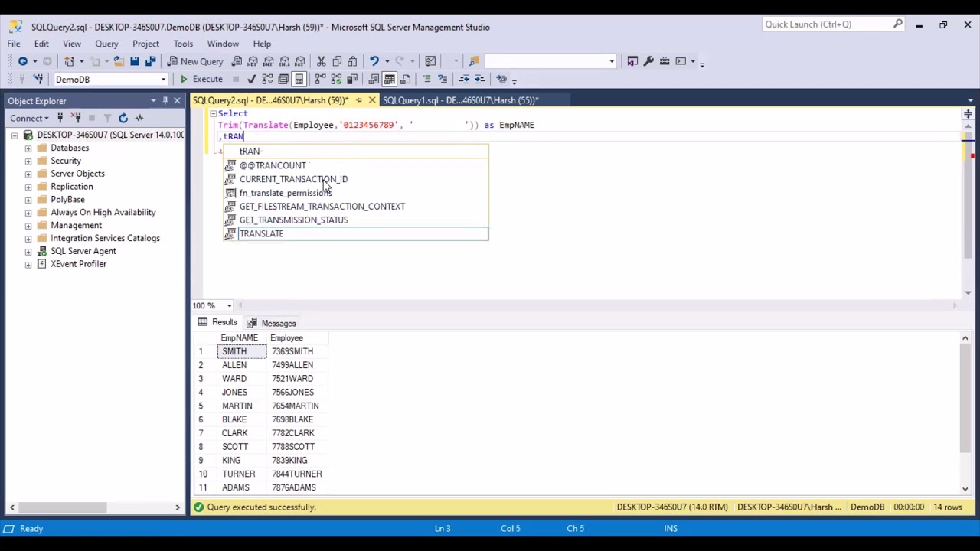Open the Find combo box dropdown arrow
This screenshot has height=551, width=980.
pyautogui.click(x=612, y=61)
